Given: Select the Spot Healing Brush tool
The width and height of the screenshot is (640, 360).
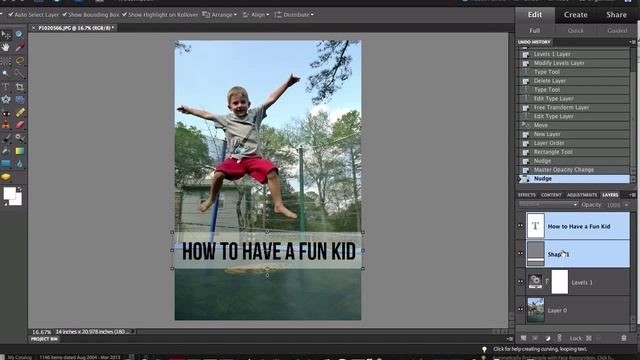Looking at the screenshot, I should tap(20, 112).
